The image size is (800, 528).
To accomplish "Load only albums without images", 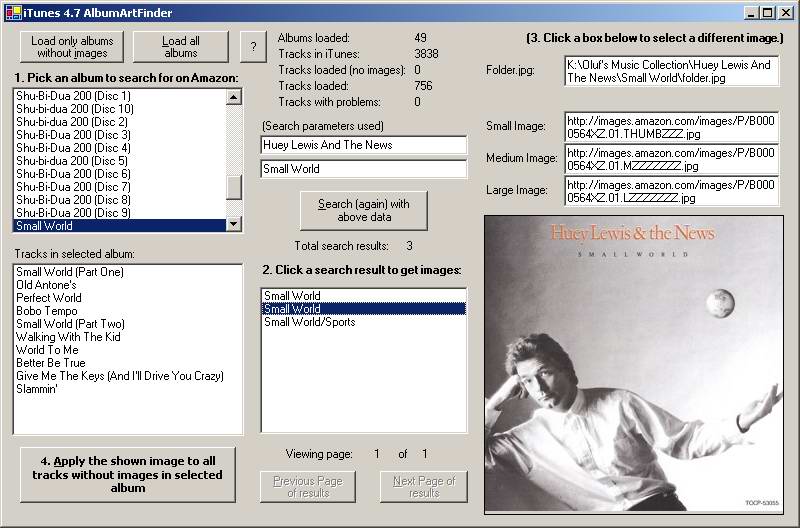I will tap(71, 46).
